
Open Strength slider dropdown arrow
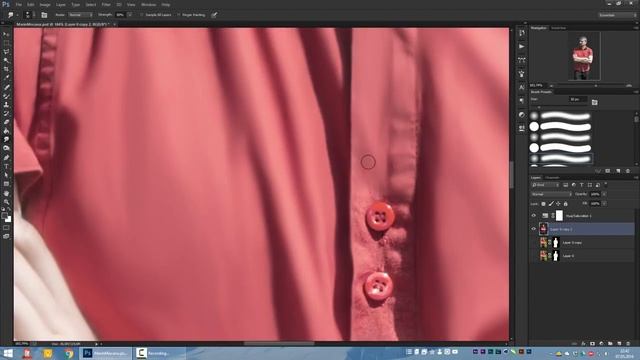[x=130, y=15]
